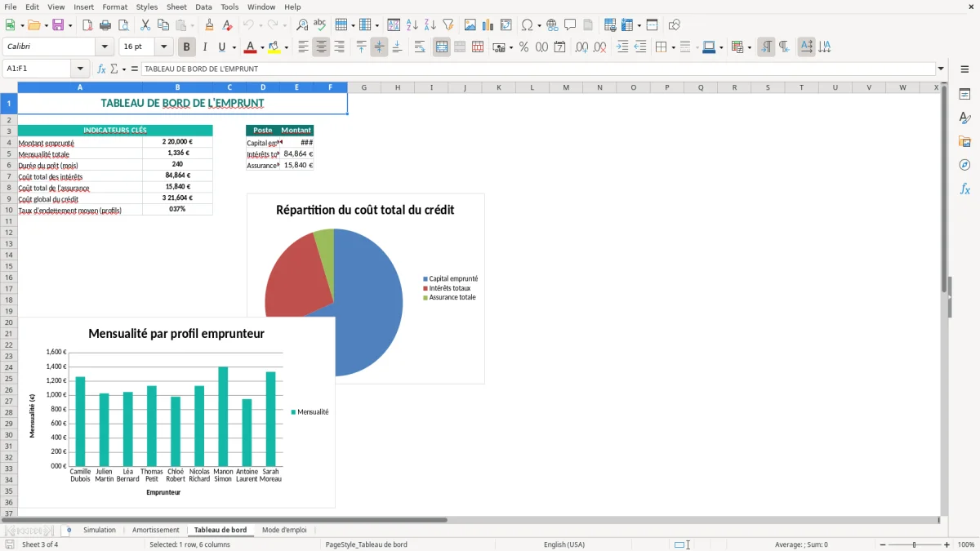Toggle Merge and Center Cells
Image resolution: width=980 pixels, height=551 pixels.
tap(442, 47)
